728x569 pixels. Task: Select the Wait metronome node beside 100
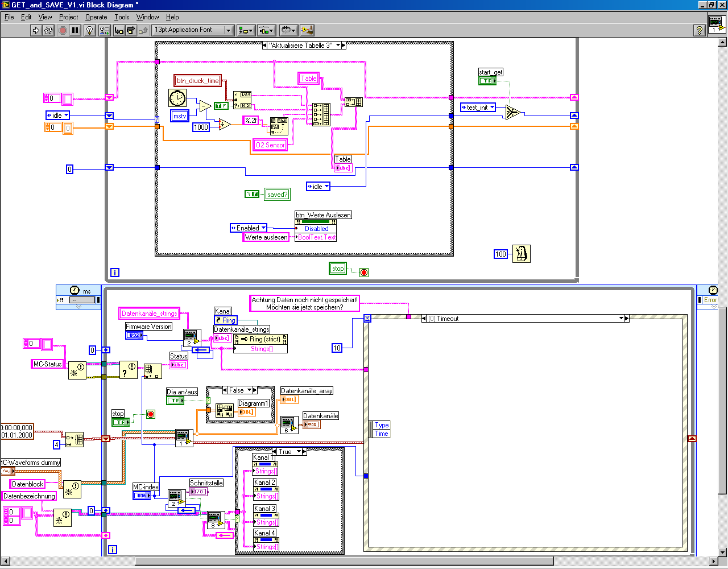521,254
